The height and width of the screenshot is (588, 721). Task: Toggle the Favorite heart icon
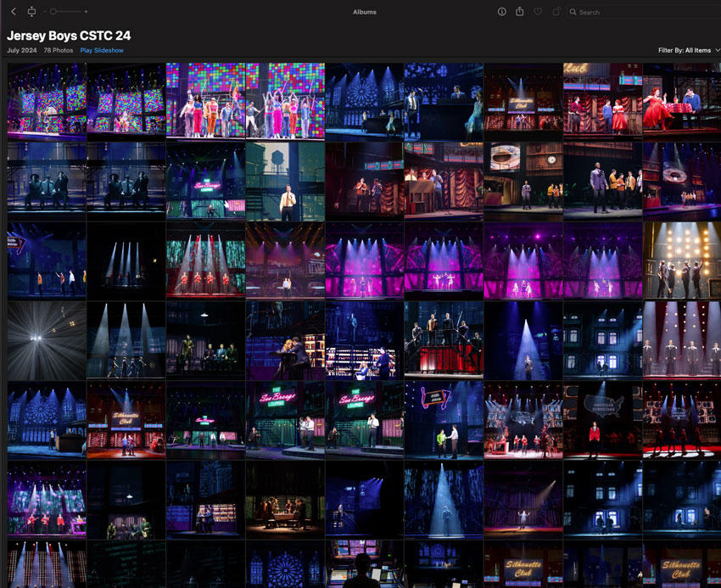[x=538, y=12]
